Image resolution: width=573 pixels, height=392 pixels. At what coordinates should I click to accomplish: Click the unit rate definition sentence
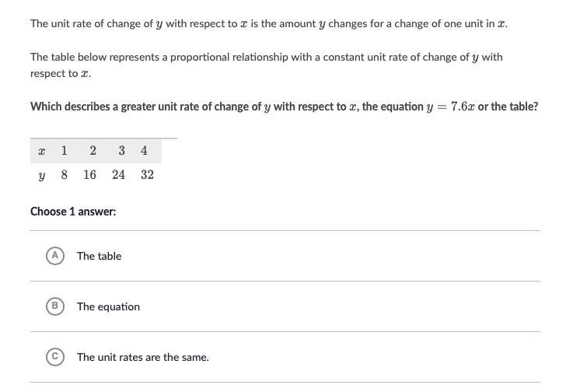point(269,23)
